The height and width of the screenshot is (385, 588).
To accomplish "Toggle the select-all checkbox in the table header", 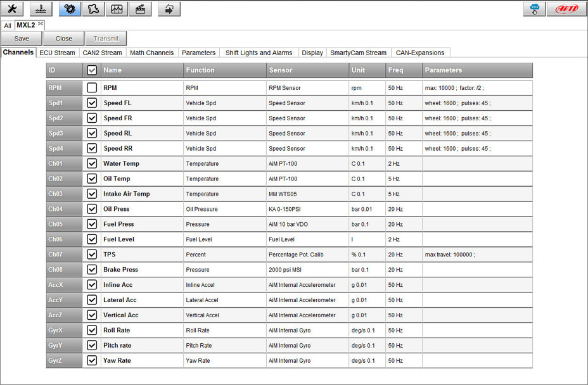I will pos(92,70).
